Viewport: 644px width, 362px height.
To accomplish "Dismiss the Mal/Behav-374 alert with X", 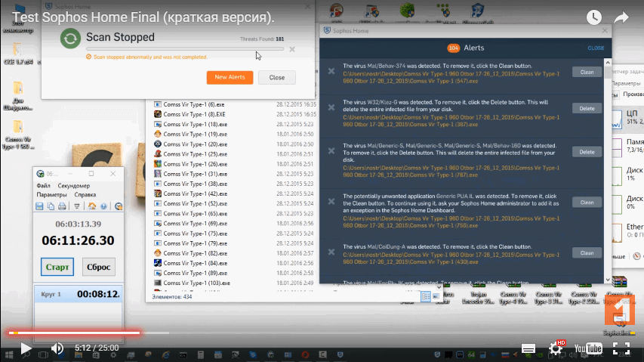I will pyautogui.click(x=331, y=71).
